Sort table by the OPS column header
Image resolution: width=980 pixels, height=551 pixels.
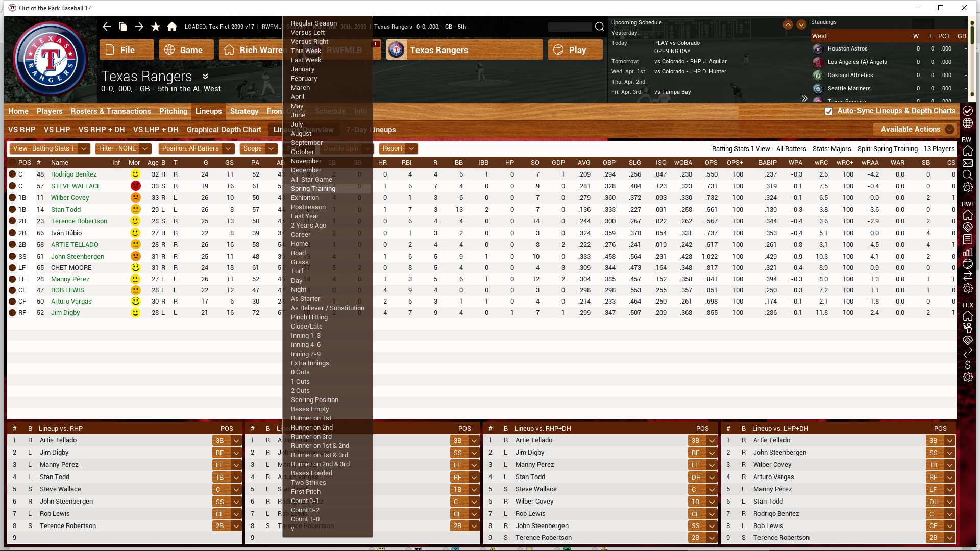[711, 162]
